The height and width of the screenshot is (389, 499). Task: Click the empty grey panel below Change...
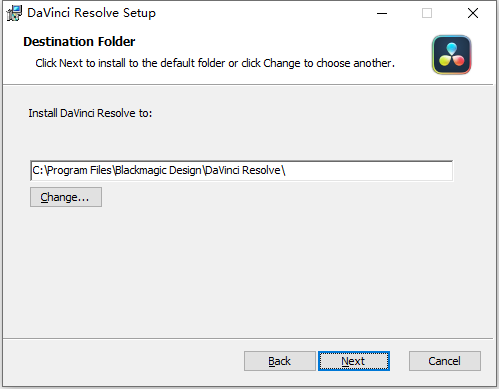click(248, 272)
